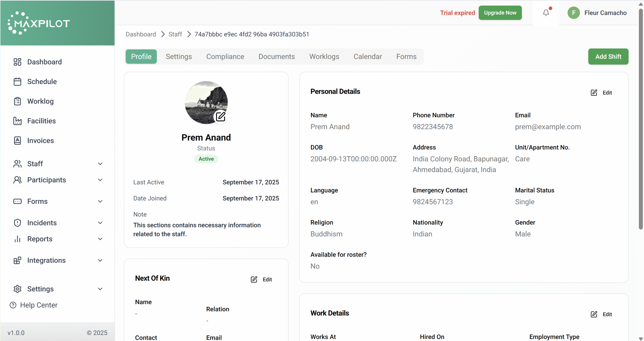Click the profile photo edit icon
Viewport: 644px width, 341px height.
pyautogui.click(x=221, y=117)
